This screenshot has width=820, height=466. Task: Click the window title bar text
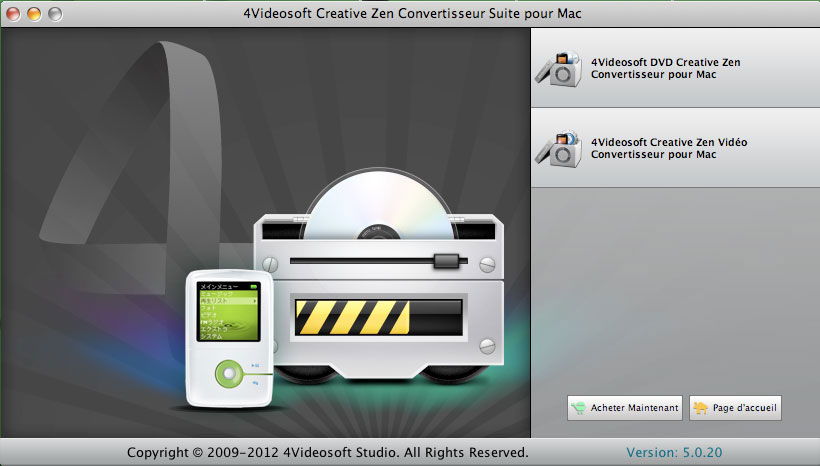click(409, 14)
